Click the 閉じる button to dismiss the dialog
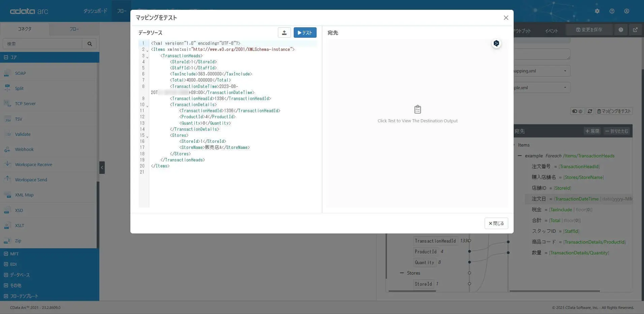 (x=496, y=223)
